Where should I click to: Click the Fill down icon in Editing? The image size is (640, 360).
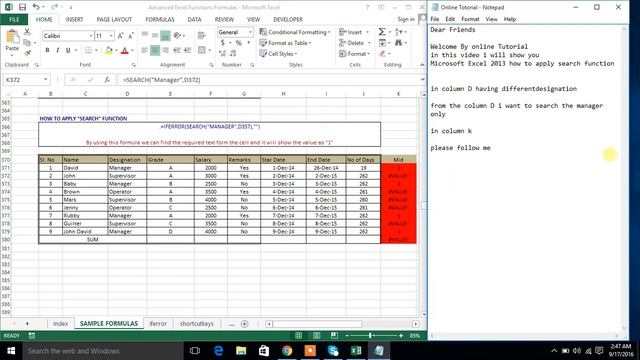(382, 42)
